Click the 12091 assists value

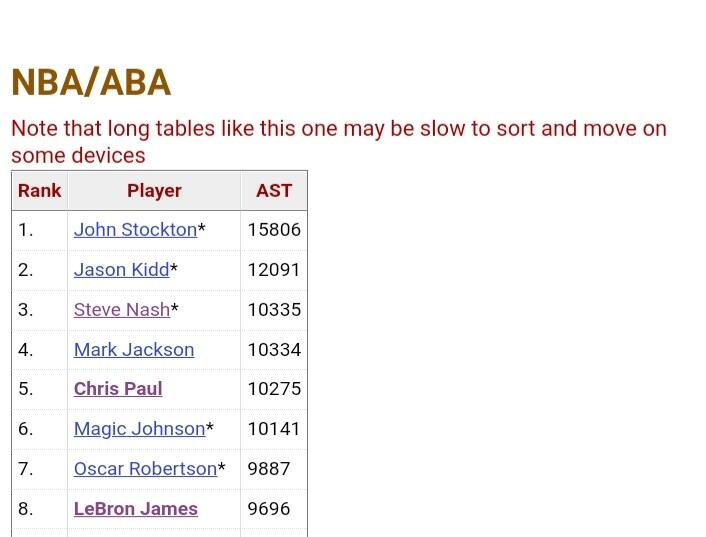tap(274, 269)
